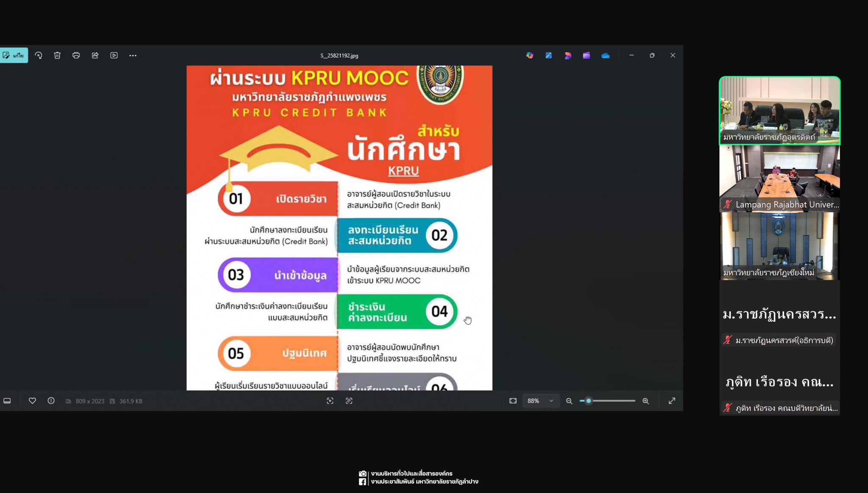Click the zoom slider handle
The image size is (868, 493).
click(588, 401)
